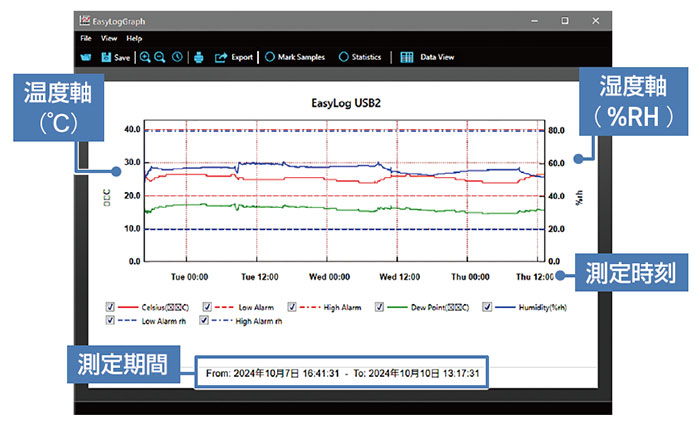Print the graph using the printer icon
700x430 pixels.
tap(199, 57)
